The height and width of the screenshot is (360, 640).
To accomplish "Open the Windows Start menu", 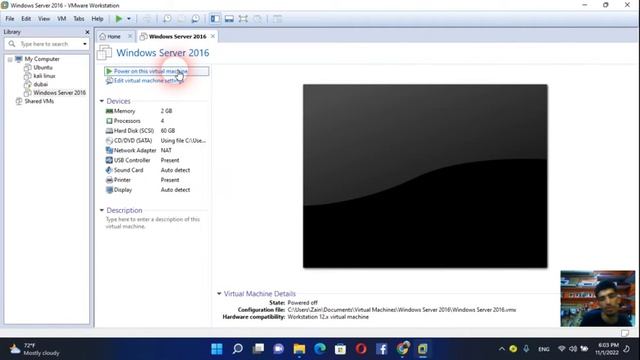I will [x=217, y=349].
